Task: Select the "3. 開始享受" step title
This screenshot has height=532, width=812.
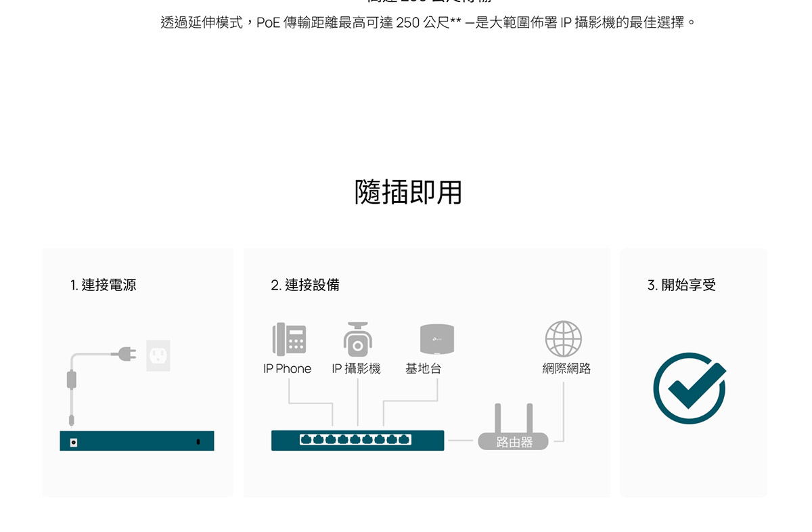Action: 681,286
